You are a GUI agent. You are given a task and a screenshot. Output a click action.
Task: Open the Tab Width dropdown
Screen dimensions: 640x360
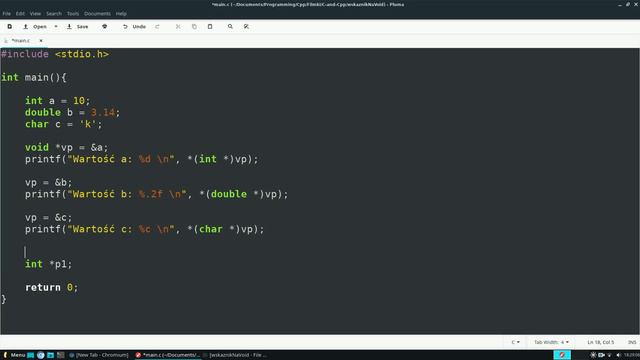(551, 342)
